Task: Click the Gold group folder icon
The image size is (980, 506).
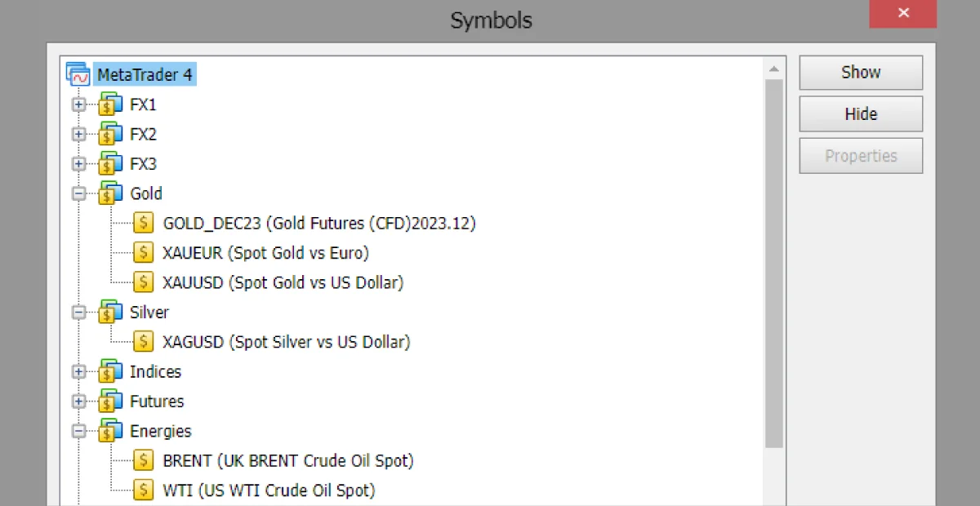Action: pos(110,193)
